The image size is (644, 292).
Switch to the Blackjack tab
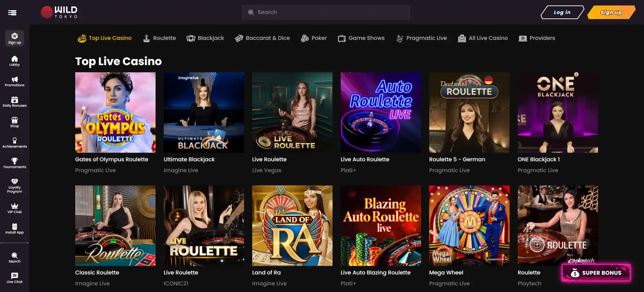(x=211, y=38)
